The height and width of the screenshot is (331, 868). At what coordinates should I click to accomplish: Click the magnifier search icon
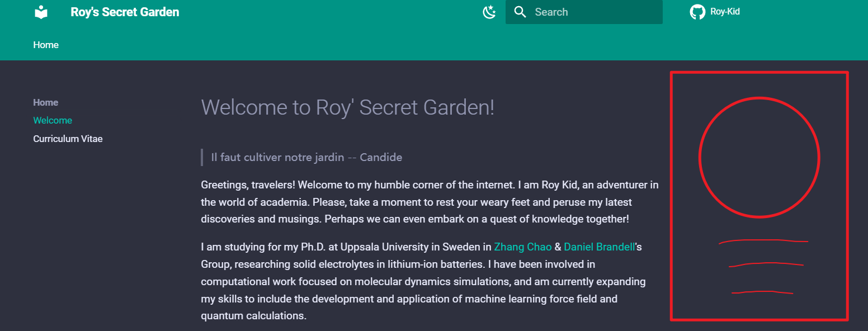pos(520,12)
